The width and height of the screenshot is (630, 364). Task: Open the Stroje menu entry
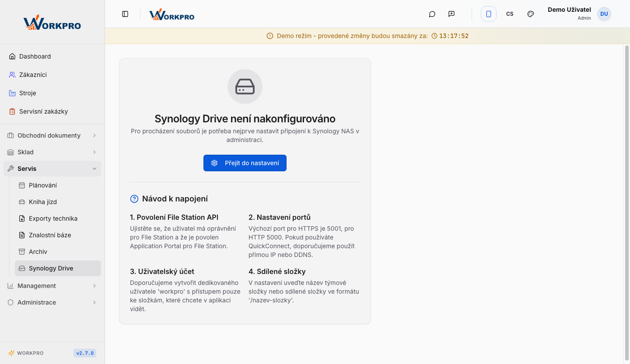coord(52,93)
